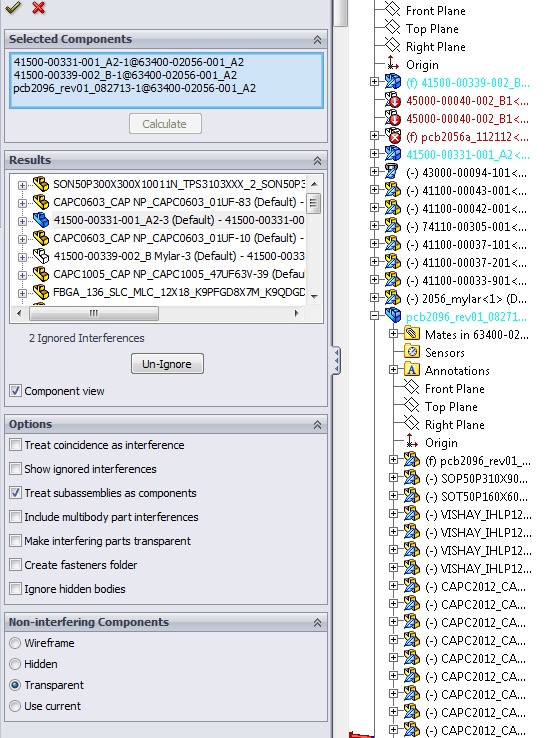Viewport: 556px width, 738px height.
Task: Collapse the Selected Components section
Action: coord(317,40)
